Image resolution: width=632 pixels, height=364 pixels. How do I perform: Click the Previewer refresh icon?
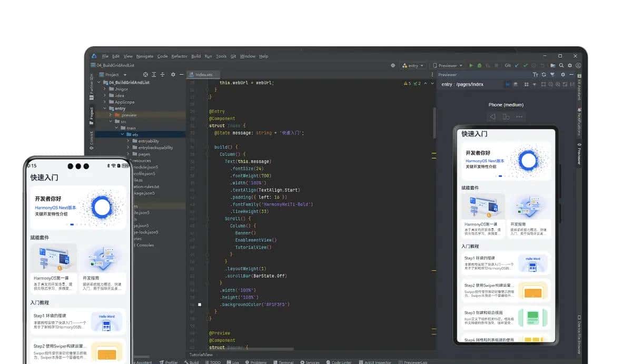tap(544, 75)
